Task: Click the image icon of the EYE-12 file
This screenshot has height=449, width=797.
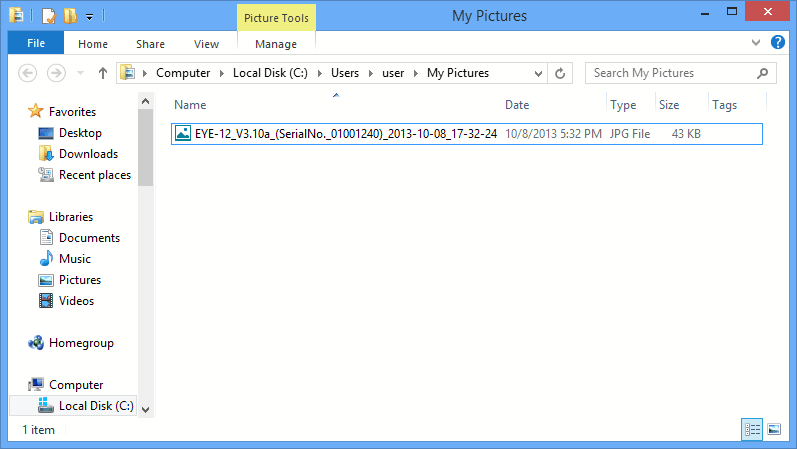Action: pos(182,133)
